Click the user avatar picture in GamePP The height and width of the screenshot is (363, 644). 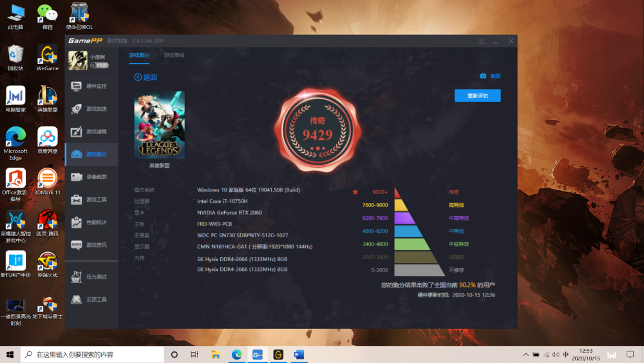78,61
